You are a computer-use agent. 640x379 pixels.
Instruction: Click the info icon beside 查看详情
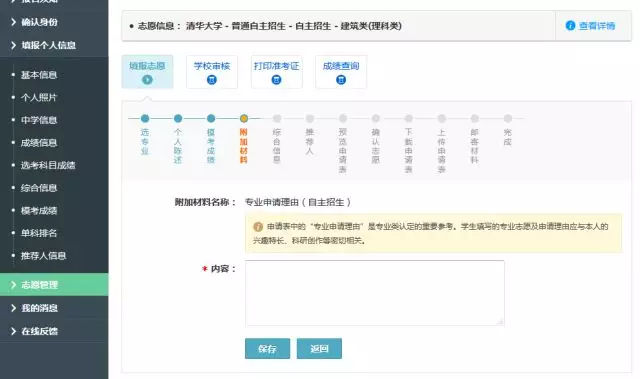point(570,26)
